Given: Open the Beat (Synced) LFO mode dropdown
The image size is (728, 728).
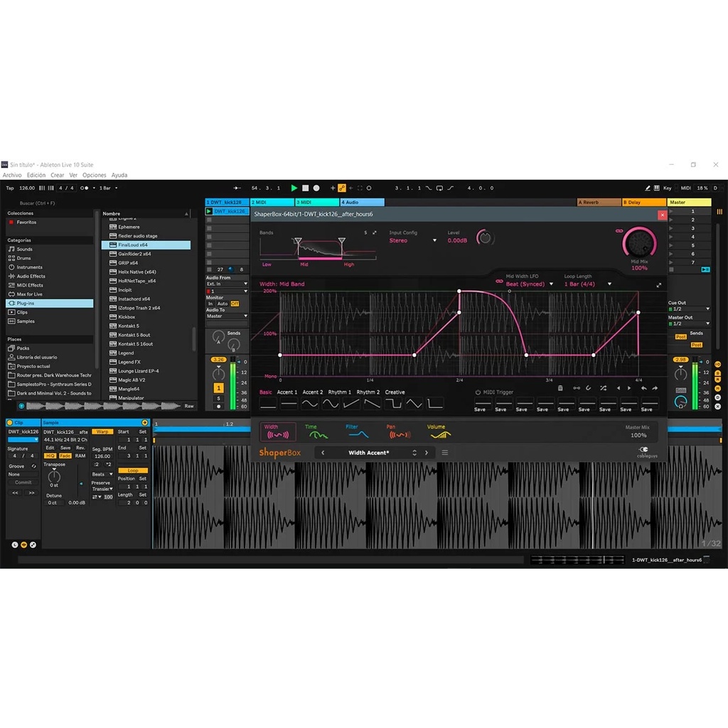Looking at the screenshot, I should 529,284.
